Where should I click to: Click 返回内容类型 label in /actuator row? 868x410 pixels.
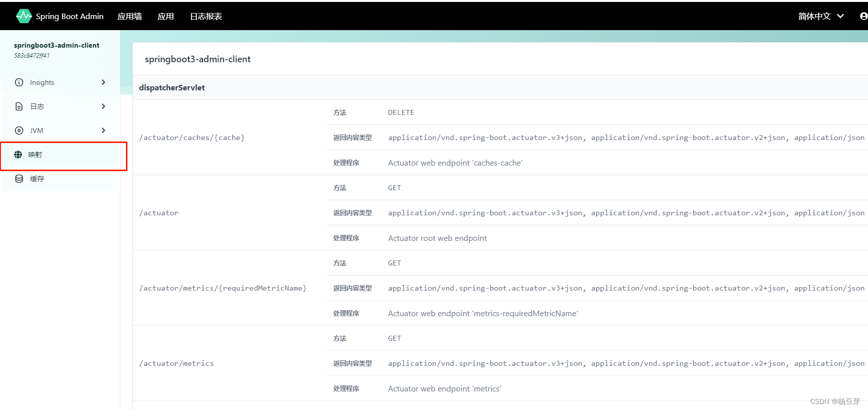[352, 213]
